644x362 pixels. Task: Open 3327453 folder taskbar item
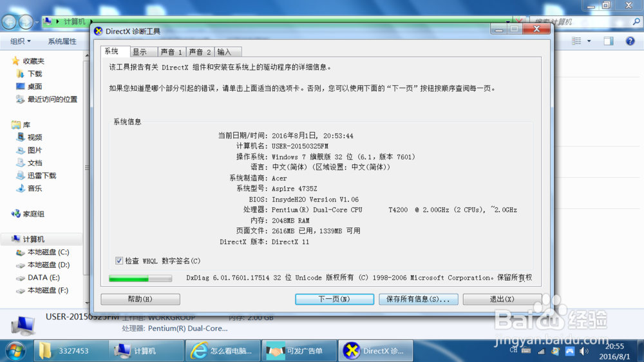point(71,351)
